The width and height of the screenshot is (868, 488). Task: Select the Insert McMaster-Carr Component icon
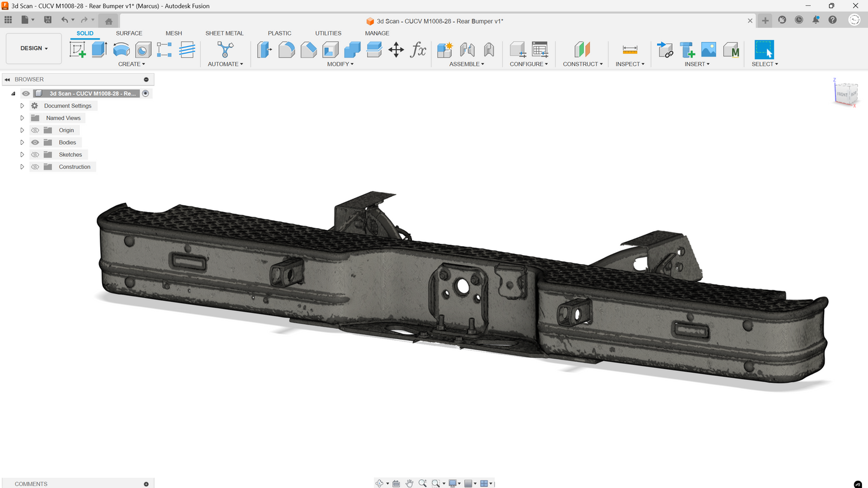(x=730, y=50)
